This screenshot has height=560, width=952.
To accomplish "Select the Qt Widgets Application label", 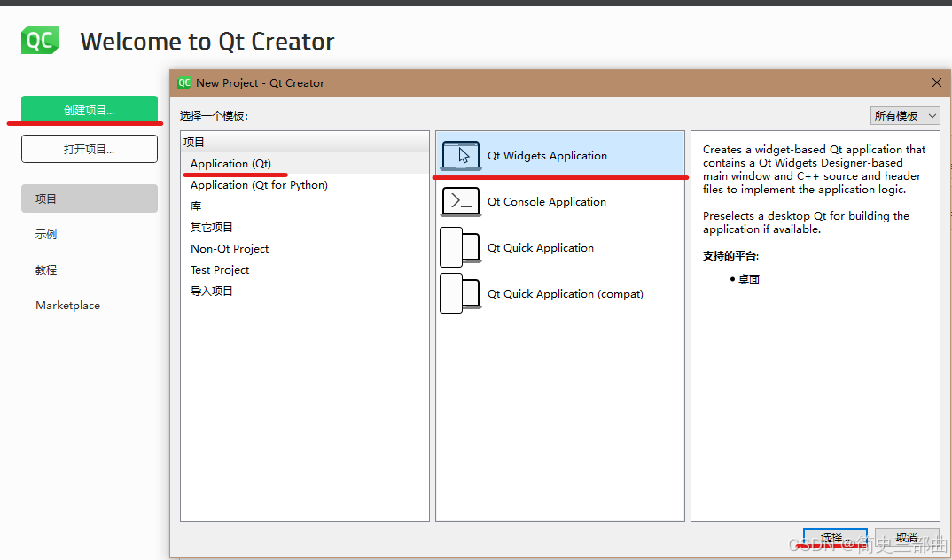I will [x=547, y=155].
